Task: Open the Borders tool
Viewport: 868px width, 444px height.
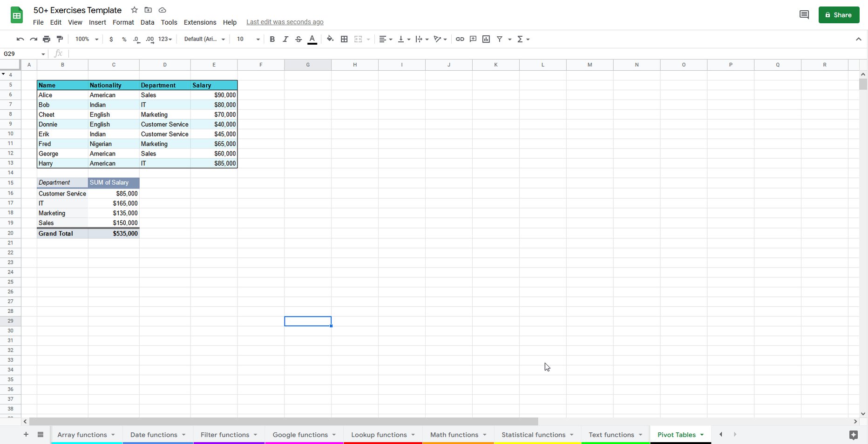Action: pos(344,39)
